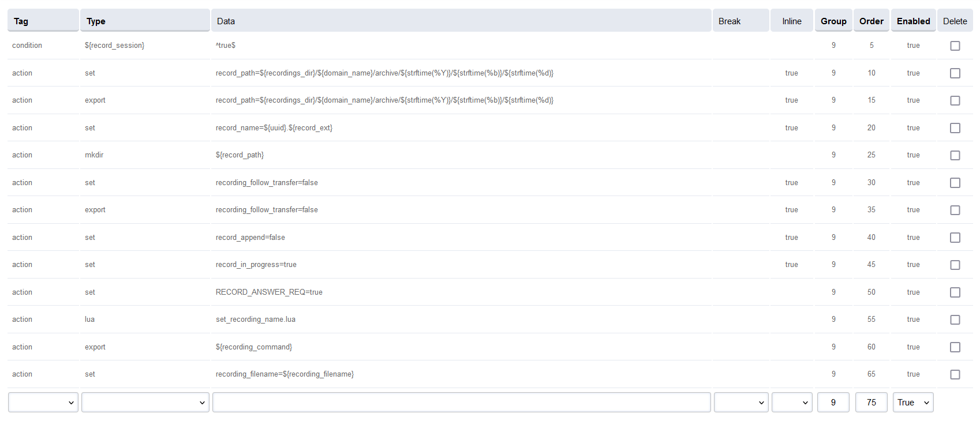Select the ${record_path} data cell

coord(240,155)
